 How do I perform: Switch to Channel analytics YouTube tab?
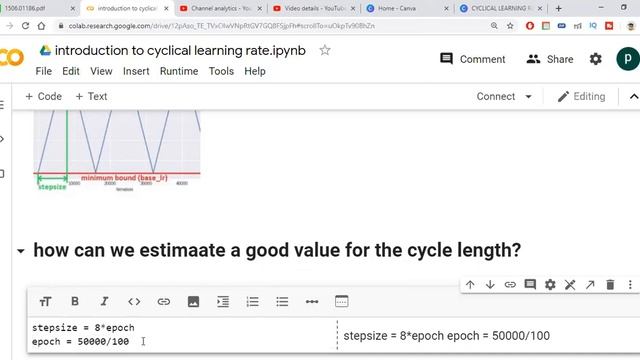point(221,8)
